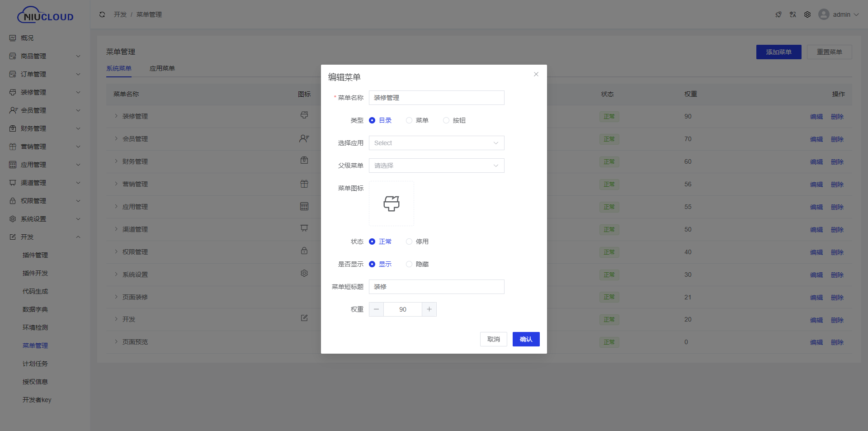Set status to 停用 radio option
868x431 pixels.
409,242
